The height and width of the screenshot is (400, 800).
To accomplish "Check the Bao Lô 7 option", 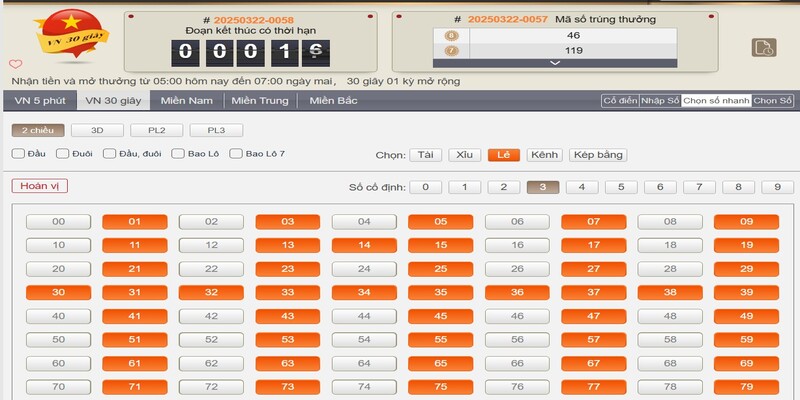I will coord(237,154).
